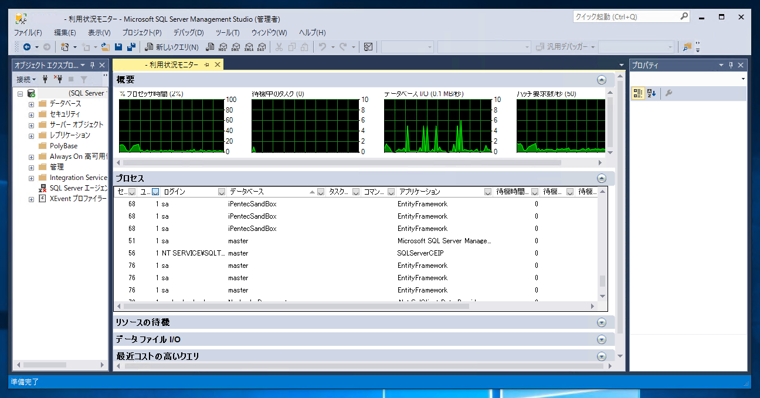Click the save disk icon

click(118, 47)
